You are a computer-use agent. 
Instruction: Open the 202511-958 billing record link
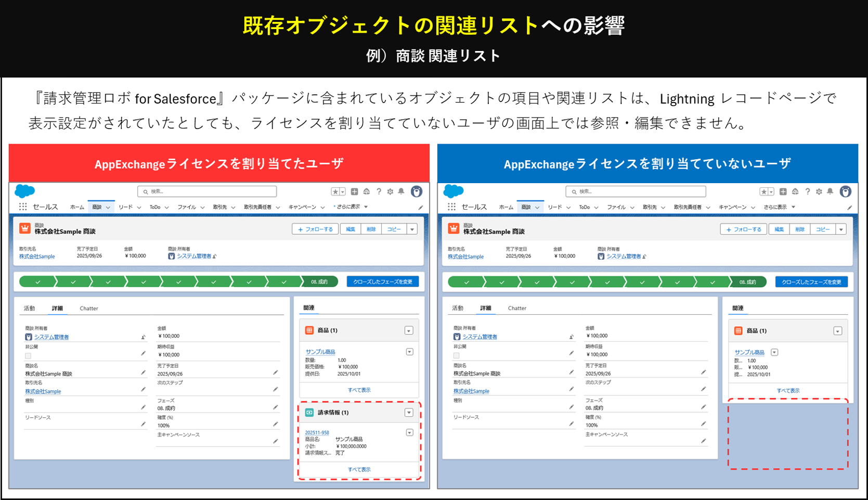pyautogui.click(x=317, y=432)
